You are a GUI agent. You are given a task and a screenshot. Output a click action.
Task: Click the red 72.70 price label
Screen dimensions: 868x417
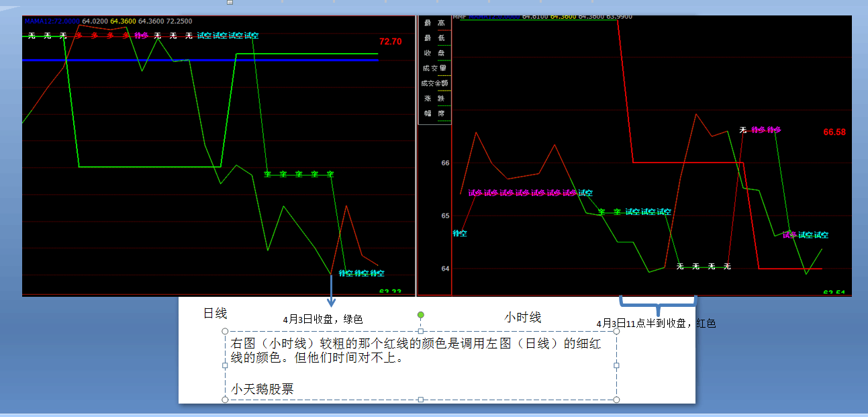pyautogui.click(x=389, y=41)
